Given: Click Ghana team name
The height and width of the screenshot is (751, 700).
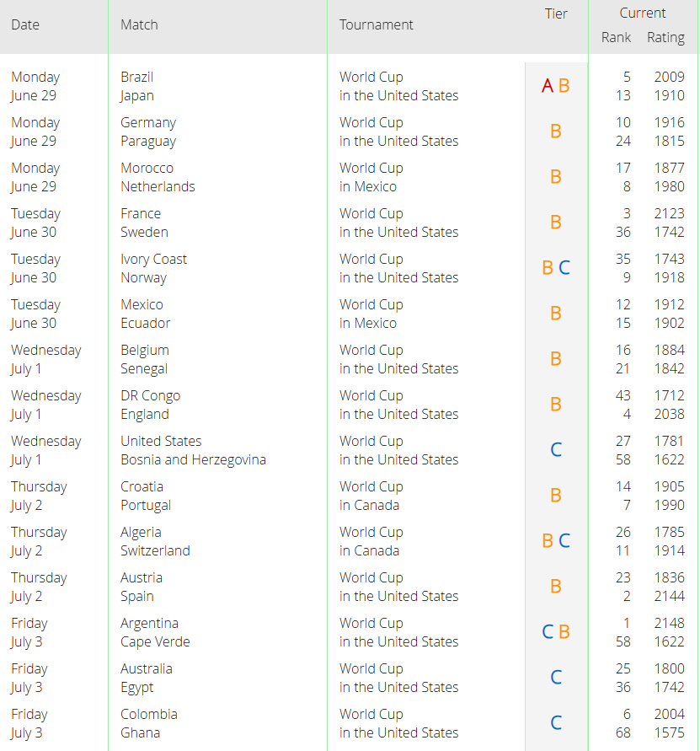Looking at the screenshot, I should click(x=141, y=732).
